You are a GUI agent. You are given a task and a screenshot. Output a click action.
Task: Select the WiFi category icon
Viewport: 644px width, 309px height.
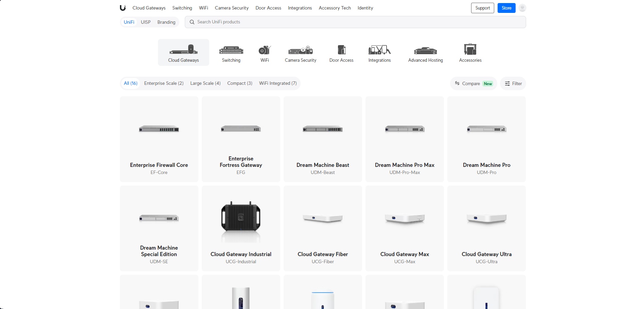pos(265,50)
